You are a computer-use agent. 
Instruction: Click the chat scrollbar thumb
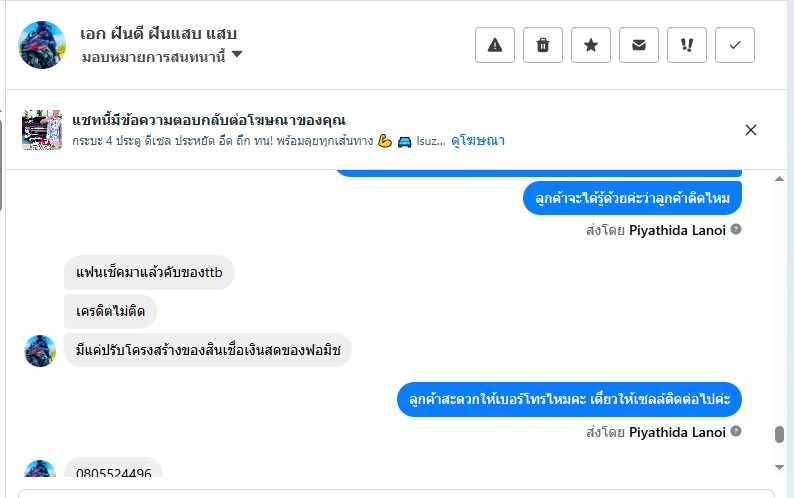pyautogui.click(x=779, y=434)
